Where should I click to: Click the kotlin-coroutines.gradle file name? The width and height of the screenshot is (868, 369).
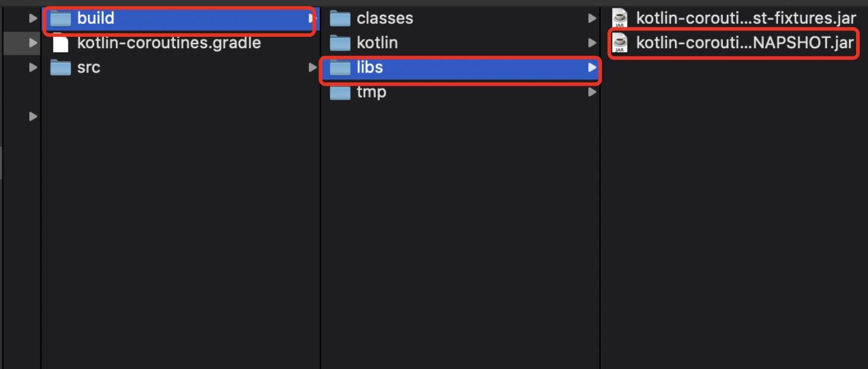[x=169, y=43]
